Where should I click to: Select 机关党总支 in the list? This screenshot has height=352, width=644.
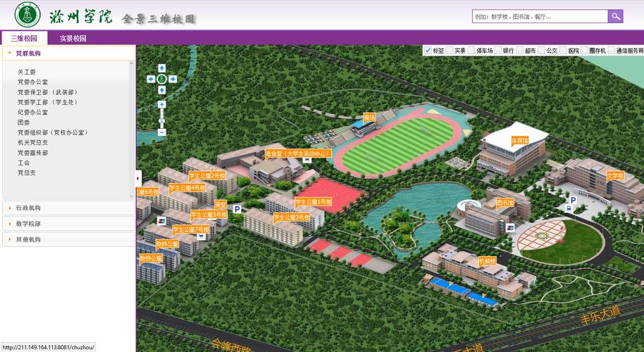[x=32, y=142]
